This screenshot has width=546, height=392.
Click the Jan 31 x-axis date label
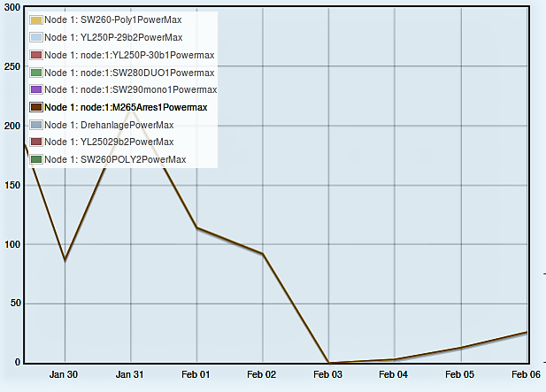[130, 375]
